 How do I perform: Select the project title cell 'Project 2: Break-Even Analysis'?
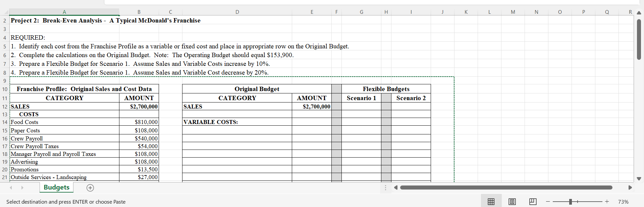(x=106, y=20)
